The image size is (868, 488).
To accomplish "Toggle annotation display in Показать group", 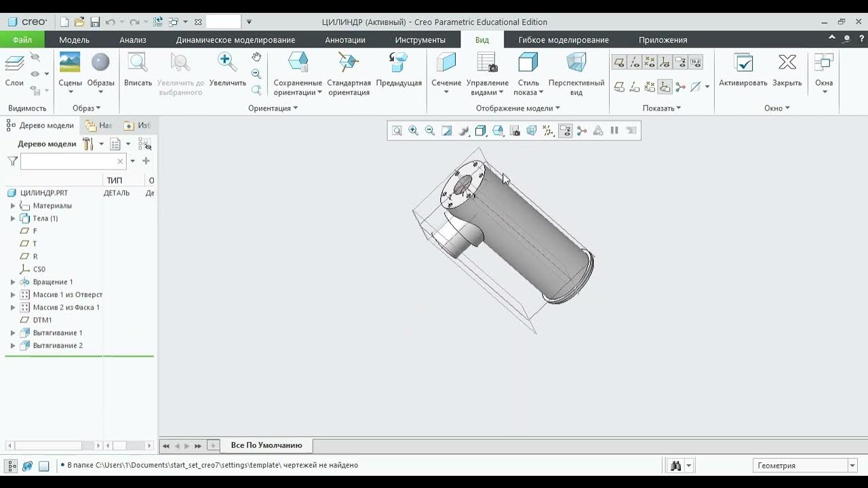I will click(680, 63).
